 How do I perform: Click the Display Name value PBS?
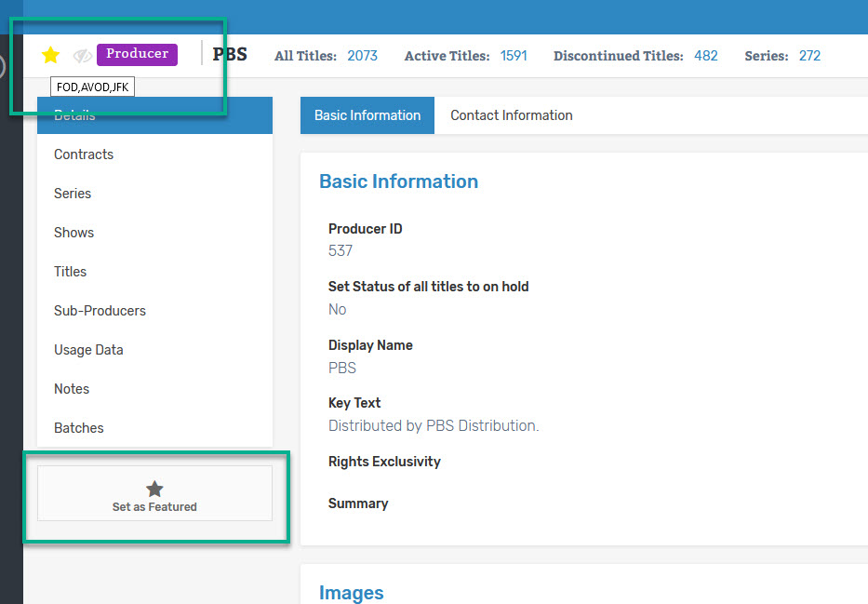tap(342, 369)
